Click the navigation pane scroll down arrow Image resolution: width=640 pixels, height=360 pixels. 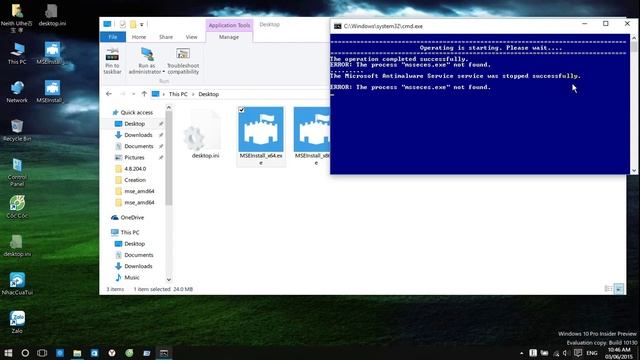click(x=169, y=280)
